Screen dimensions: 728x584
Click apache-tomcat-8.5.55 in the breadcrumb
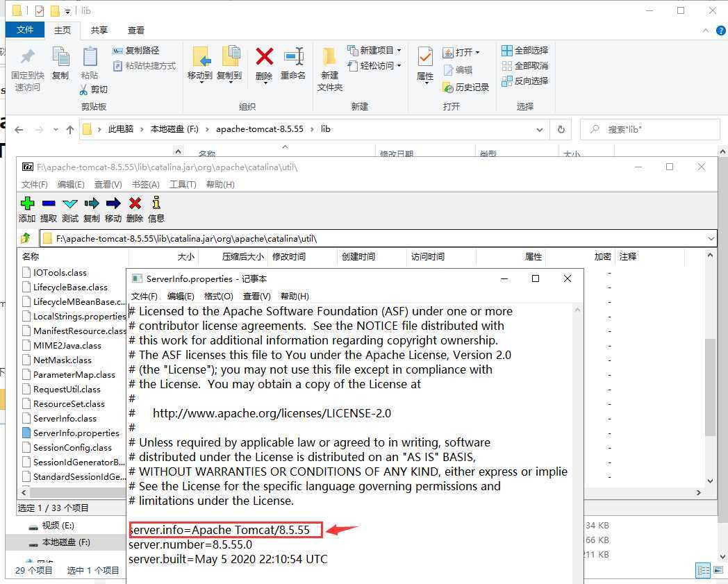click(x=260, y=129)
